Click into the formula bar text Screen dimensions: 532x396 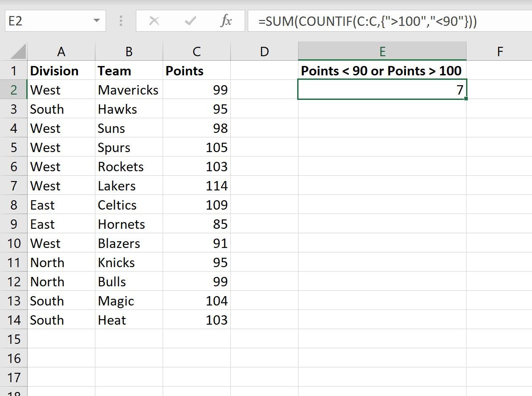click(x=390, y=21)
